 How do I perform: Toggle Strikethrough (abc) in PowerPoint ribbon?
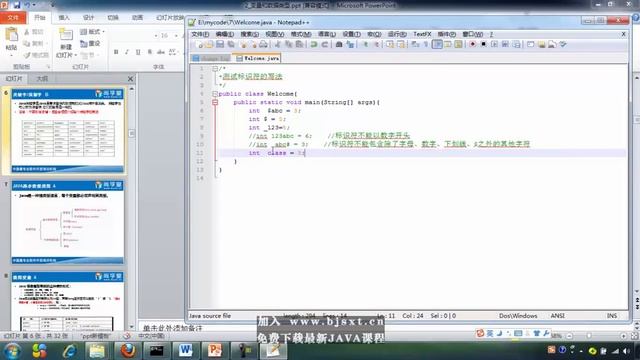(x=161, y=52)
